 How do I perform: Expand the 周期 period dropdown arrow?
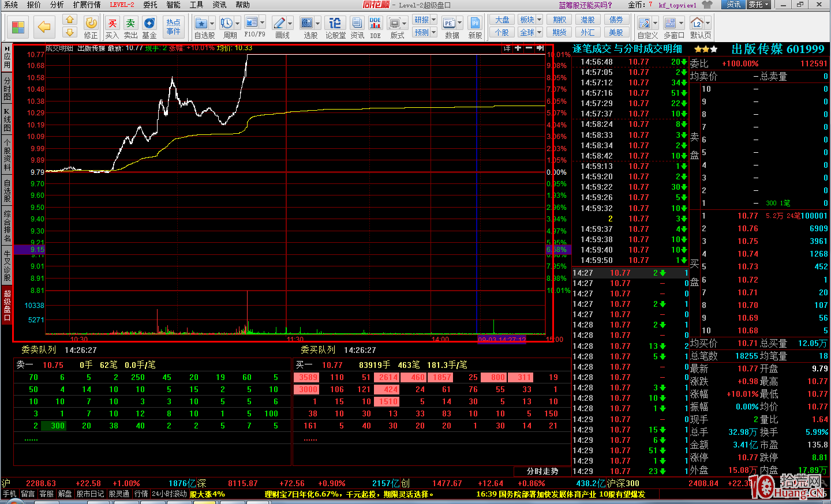click(x=237, y=24)
